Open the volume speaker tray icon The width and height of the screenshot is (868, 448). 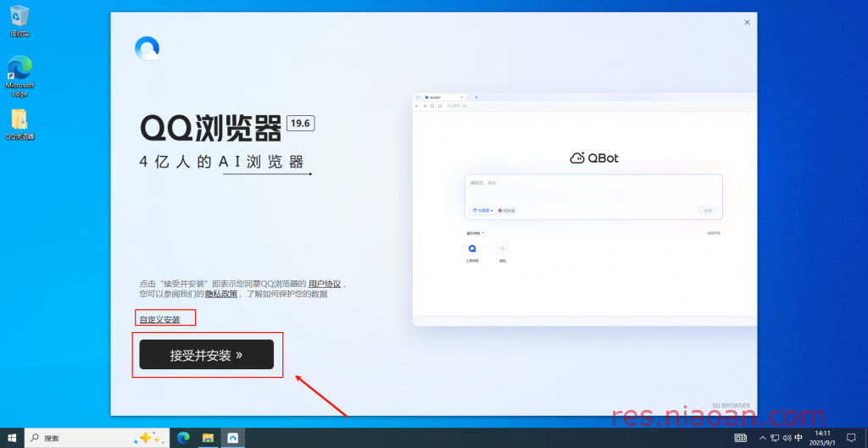(787, 438)
